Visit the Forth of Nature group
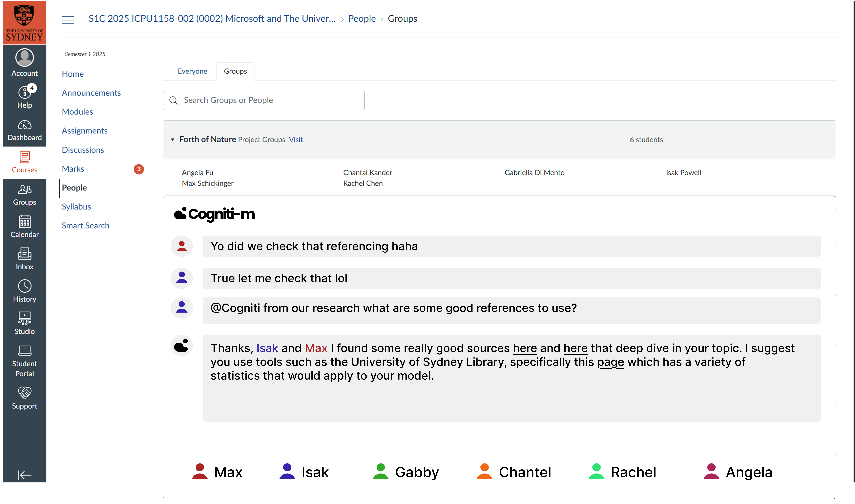 coord(296,140)
